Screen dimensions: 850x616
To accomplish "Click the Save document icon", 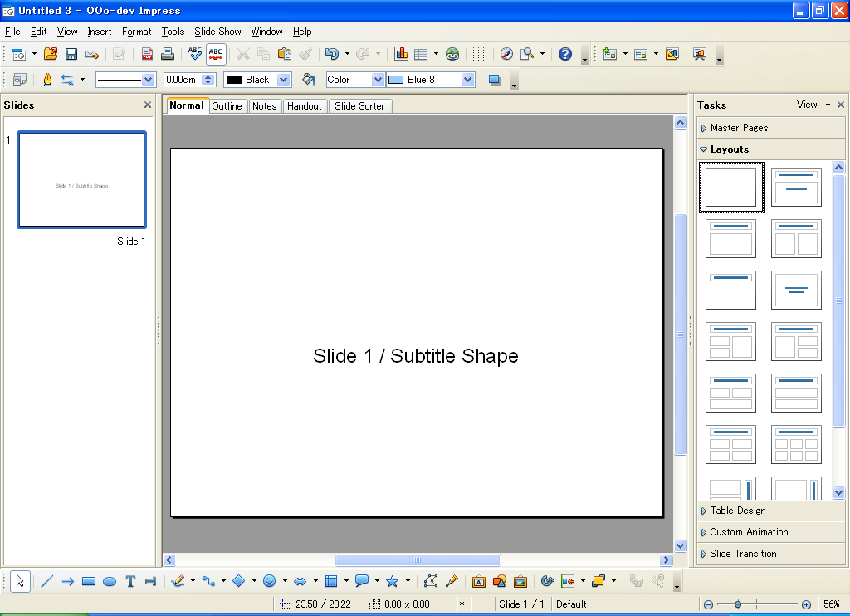I will [x=71, y=54].
